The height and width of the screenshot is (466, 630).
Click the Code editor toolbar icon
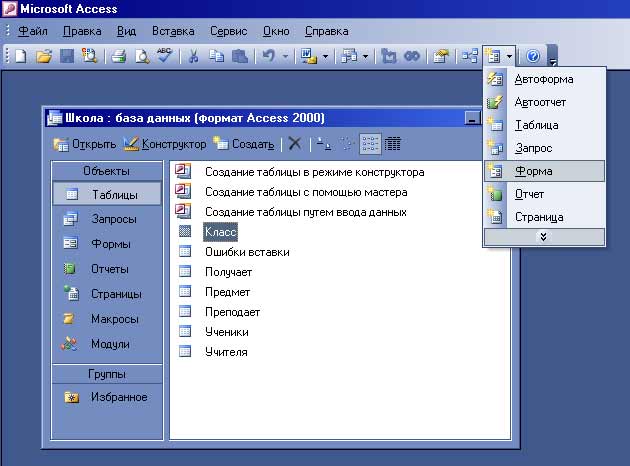[388, 56]
